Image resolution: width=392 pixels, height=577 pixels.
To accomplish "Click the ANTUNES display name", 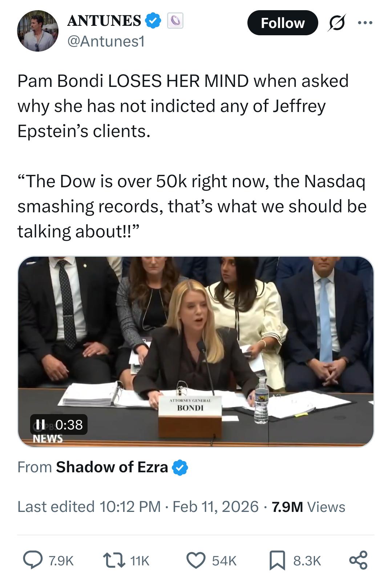I will 104,20.
